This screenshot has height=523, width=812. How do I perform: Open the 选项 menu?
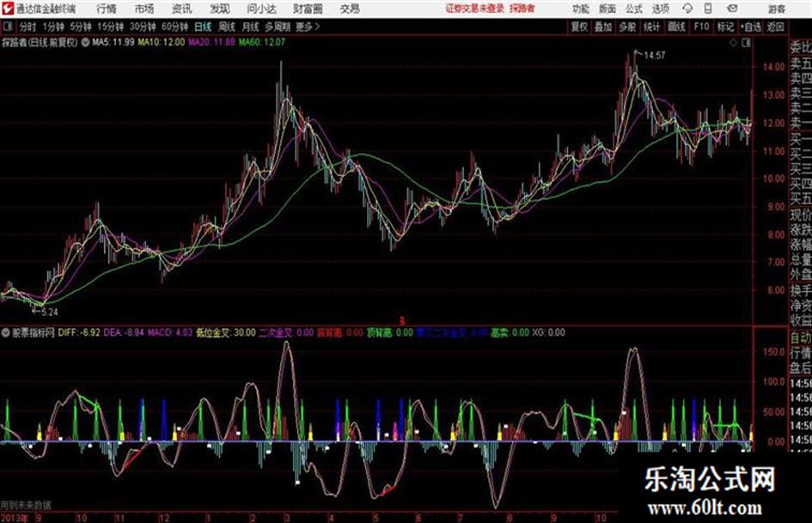[660, 9]
